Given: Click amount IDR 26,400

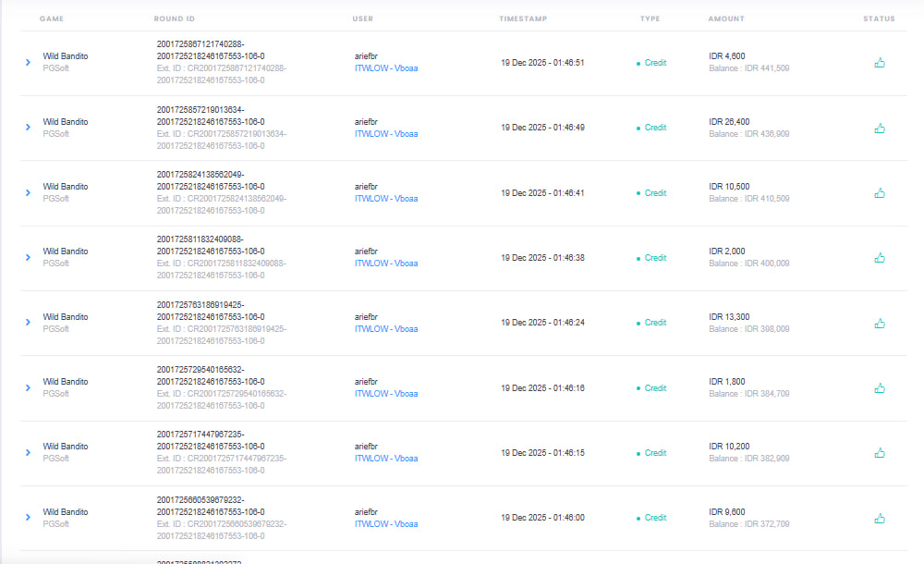Looking at the screenshot, I should click(730, 121).
